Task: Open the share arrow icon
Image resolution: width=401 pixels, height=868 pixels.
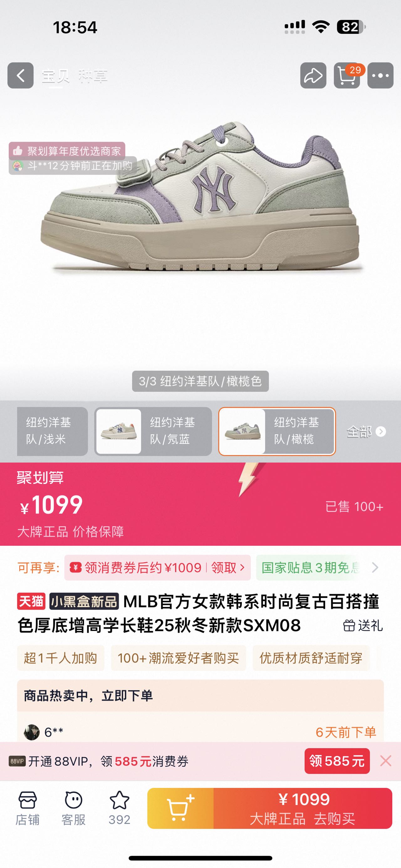Action: coord(313,75)
